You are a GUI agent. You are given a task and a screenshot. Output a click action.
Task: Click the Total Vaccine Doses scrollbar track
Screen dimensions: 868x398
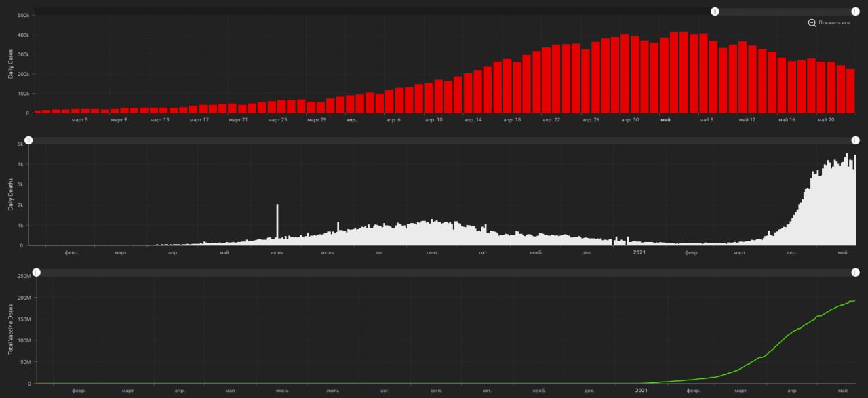(446, 273)
